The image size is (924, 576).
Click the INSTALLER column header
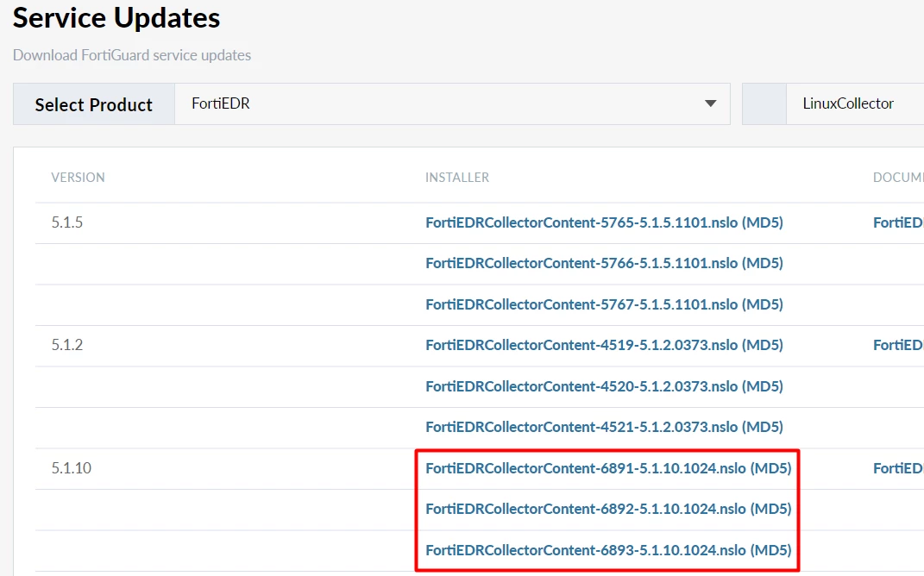(457, 178)
